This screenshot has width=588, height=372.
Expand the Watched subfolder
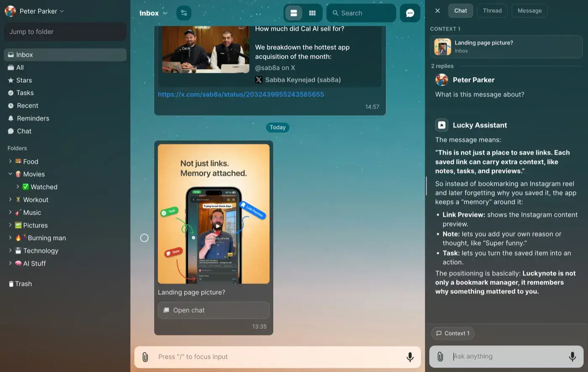coord(18,187)
